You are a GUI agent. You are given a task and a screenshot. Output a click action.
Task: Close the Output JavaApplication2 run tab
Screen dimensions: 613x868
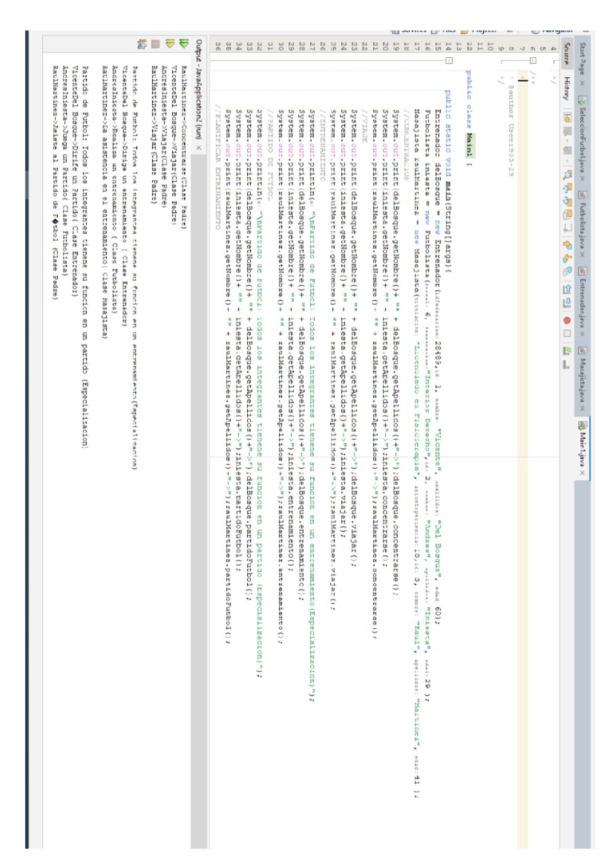(x=199, y=148)
